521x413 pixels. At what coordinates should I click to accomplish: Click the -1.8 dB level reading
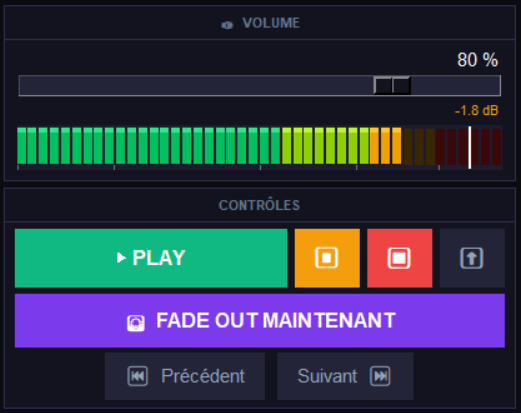477,110
